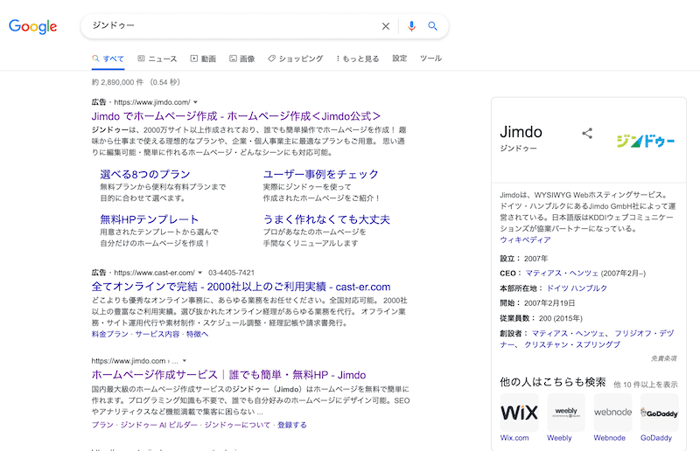The height and width of the screenshot is (451, 700).
Task: Click the magnifier search icon
Action: 433,26
